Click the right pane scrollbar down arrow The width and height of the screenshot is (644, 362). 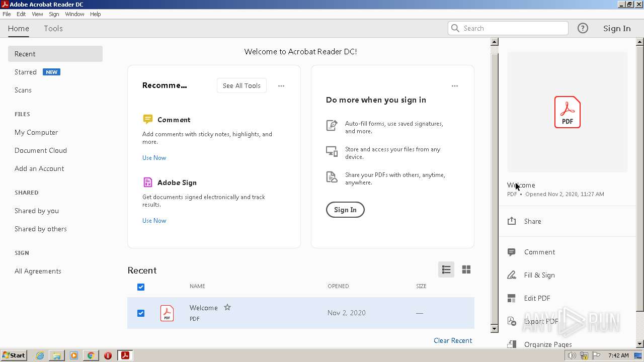(640, 344)
